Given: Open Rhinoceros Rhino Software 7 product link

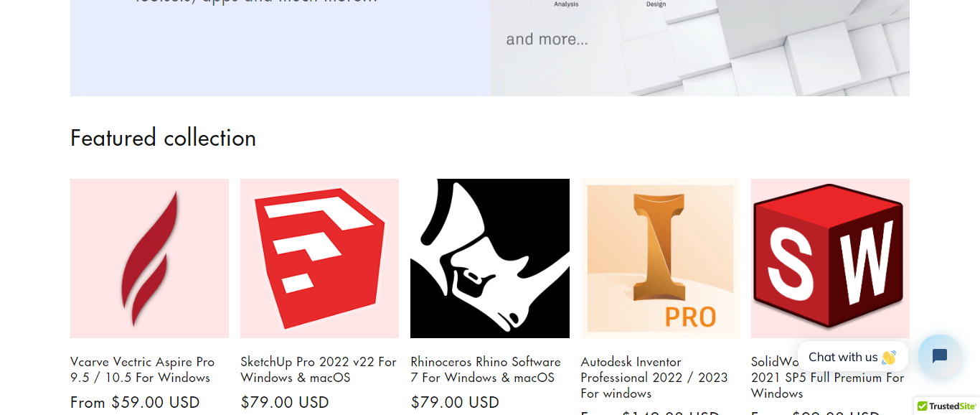Looking at the screenshot, I should coord(486,369).
